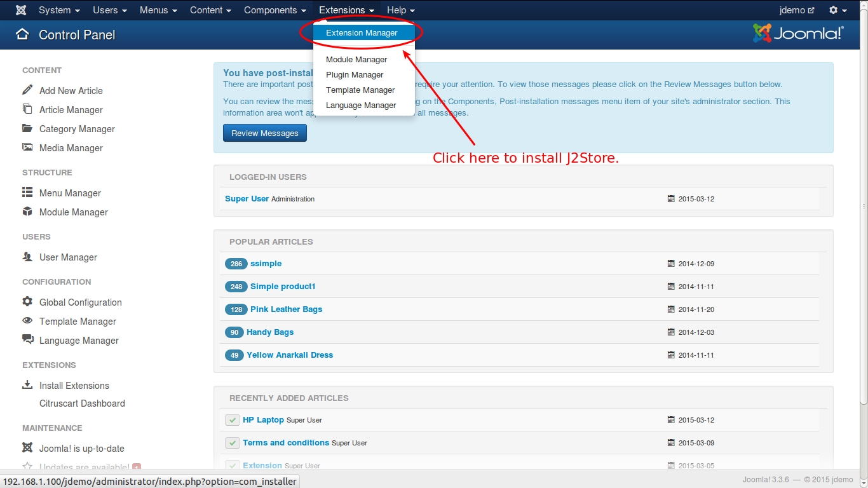Open the Components dropdown menu

(275, 10)
